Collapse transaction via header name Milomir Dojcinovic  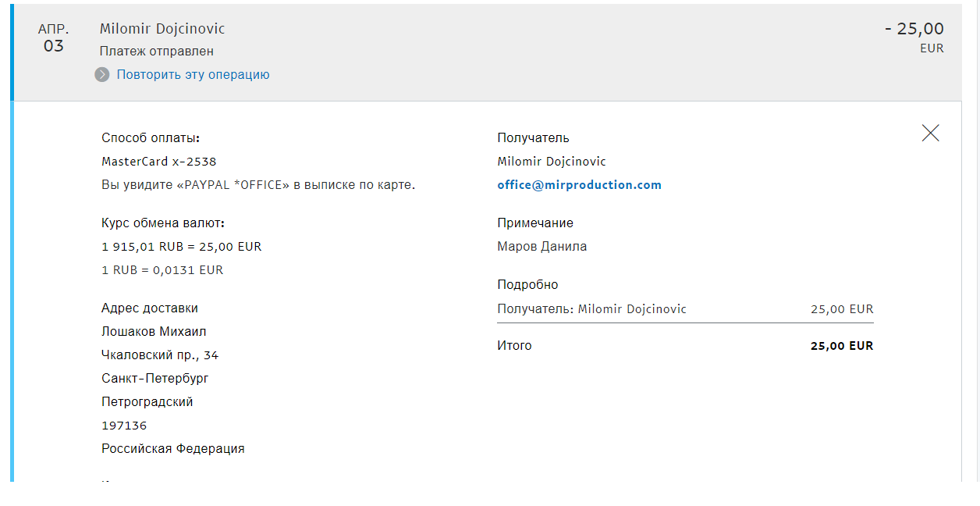(162, 29)
